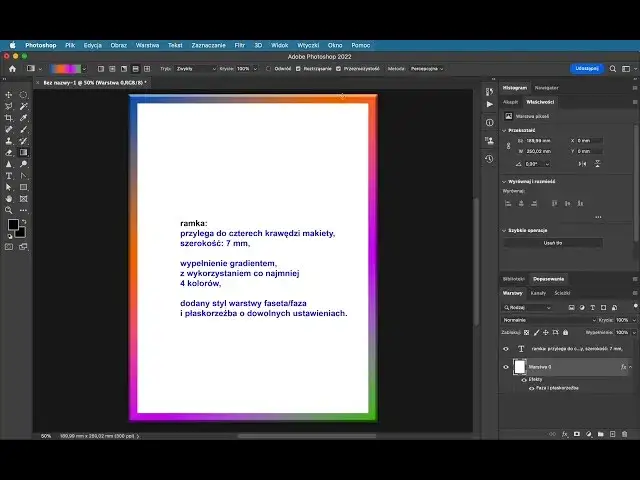Select the Eraser tool
This screenshot has width=640, height=480.
coord(9,153)
